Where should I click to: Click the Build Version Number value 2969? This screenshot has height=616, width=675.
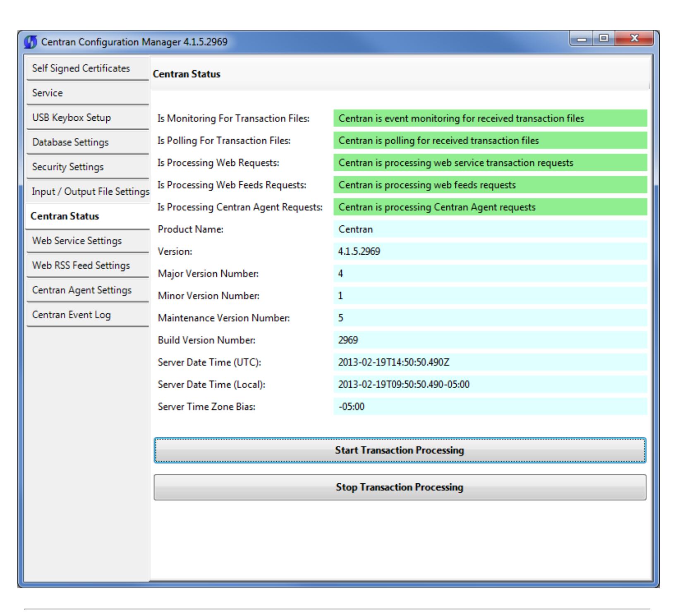(x=490, y=340)
